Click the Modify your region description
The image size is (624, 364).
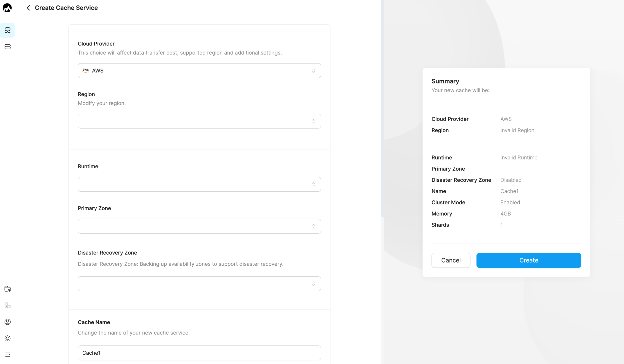(x=102, y=103)
